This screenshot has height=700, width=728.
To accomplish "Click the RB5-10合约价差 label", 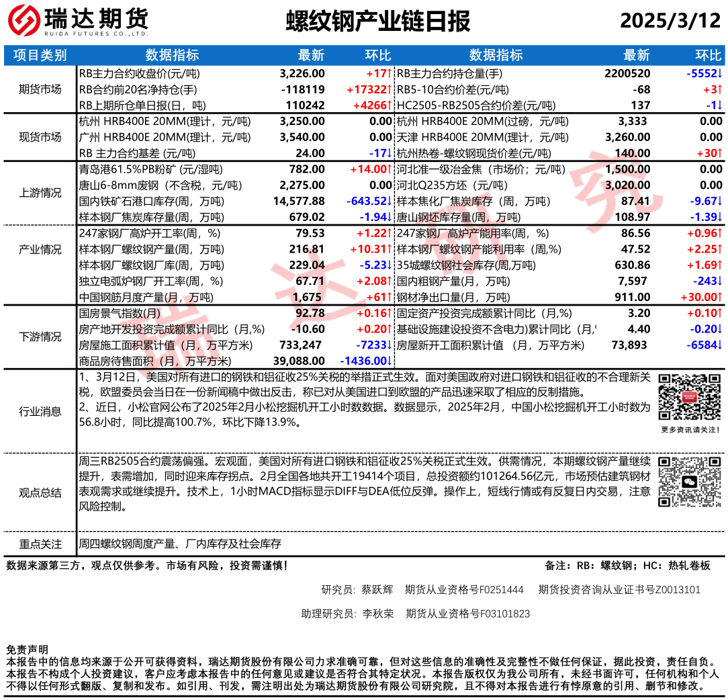I will click(453, 89).
